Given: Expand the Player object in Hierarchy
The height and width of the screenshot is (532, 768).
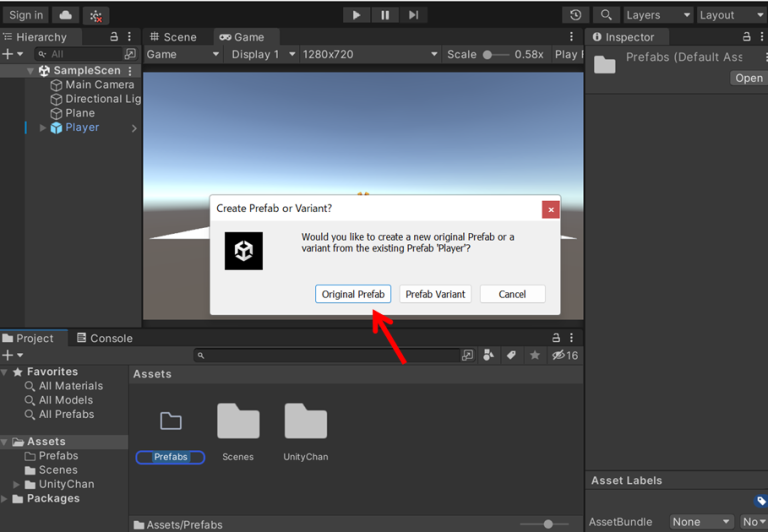Looking at the screenshot, I should 43,128.
